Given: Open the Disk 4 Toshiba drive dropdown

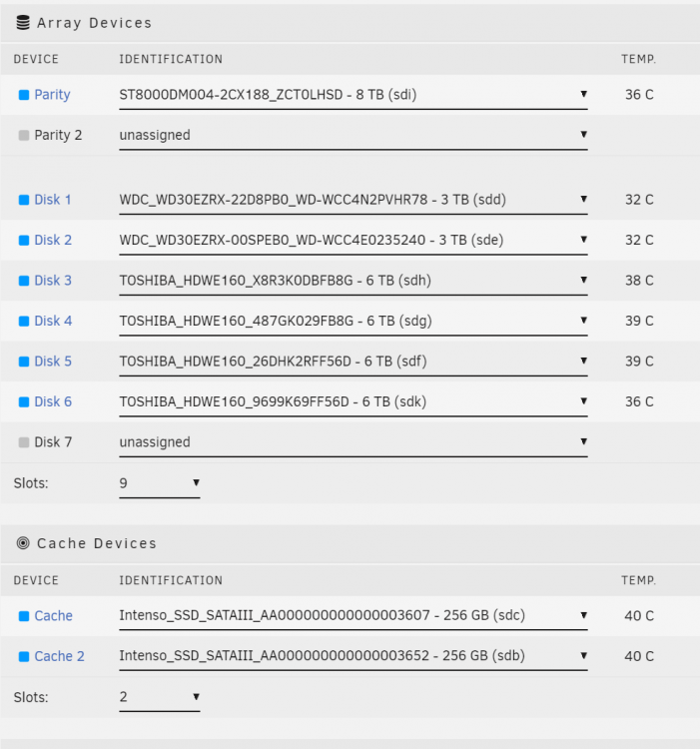Looking at the screenshot, I should pos(353,322).
